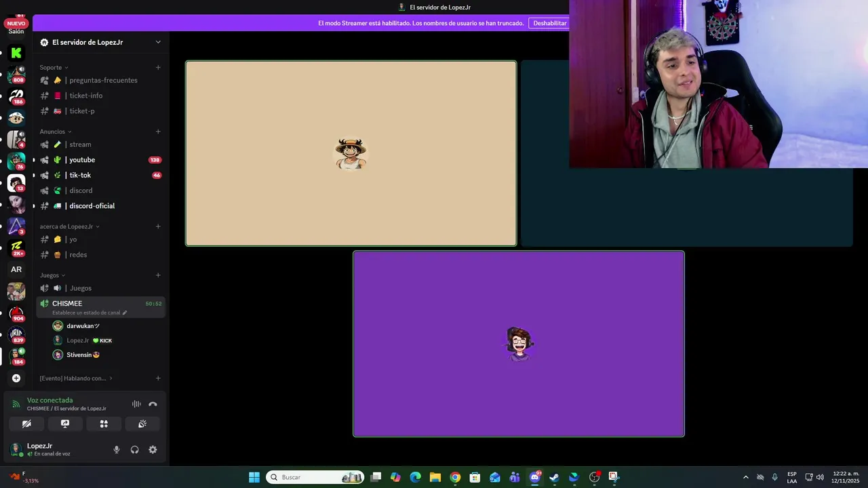Add a server with plus icon
This screenshot has height=488, width=868.
tap(16, 378)
